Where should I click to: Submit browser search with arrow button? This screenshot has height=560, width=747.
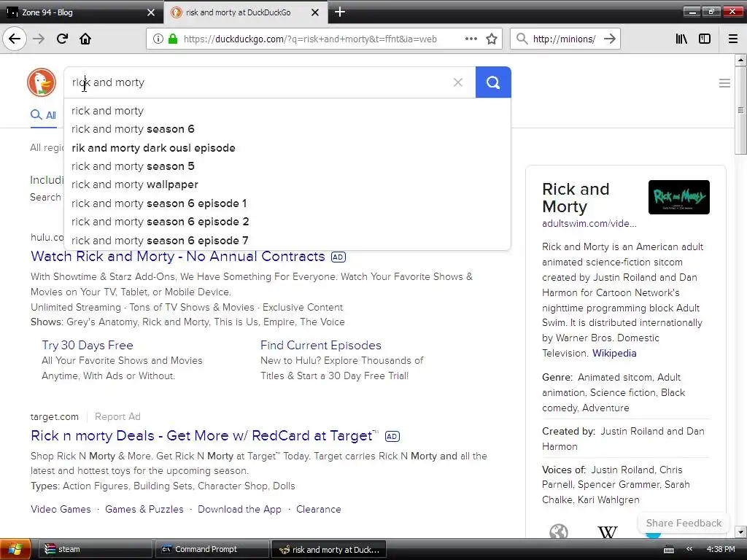tap(610, 39)
